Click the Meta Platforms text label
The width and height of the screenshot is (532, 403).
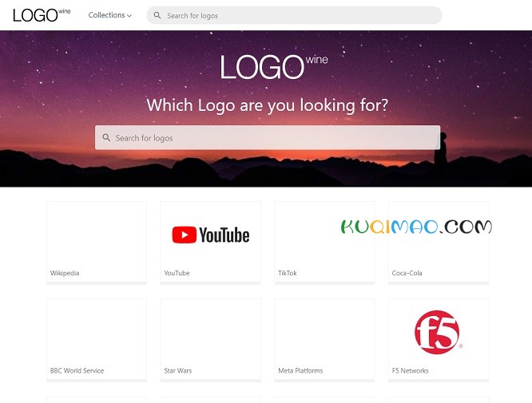pos(300,370)
